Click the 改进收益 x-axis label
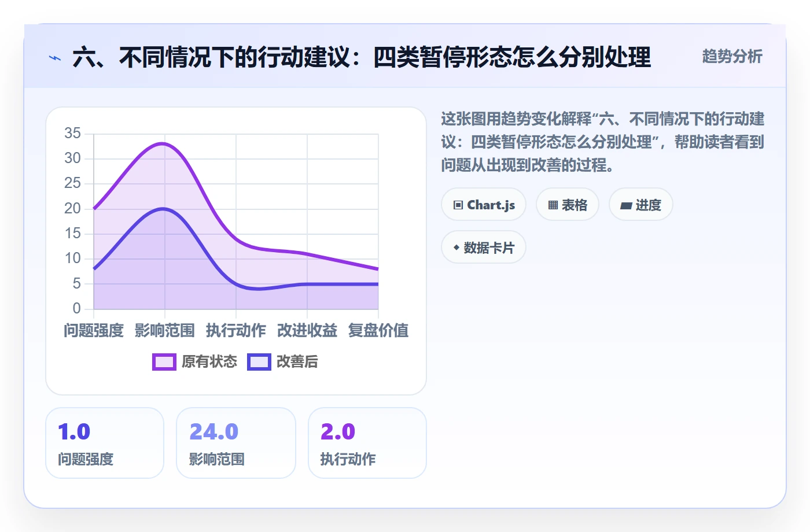Viewport: 810px width, 532px height. tap(307, 331)
